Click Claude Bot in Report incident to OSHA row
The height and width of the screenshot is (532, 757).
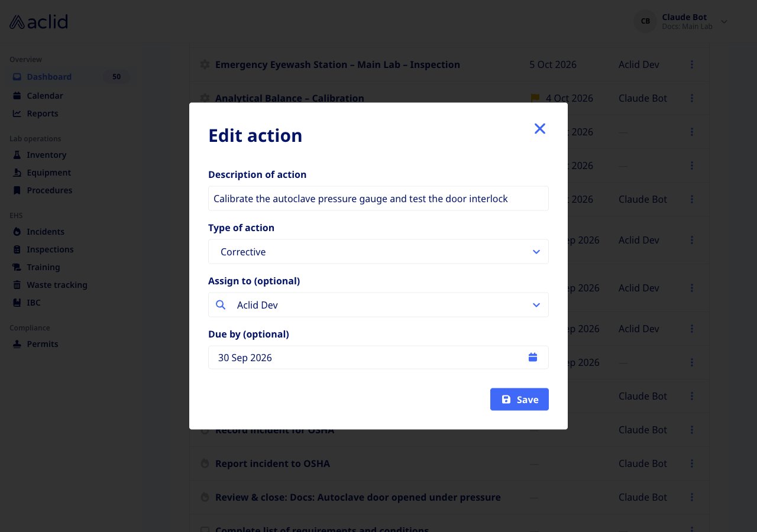pyautogui.click(x=643, y=463)
